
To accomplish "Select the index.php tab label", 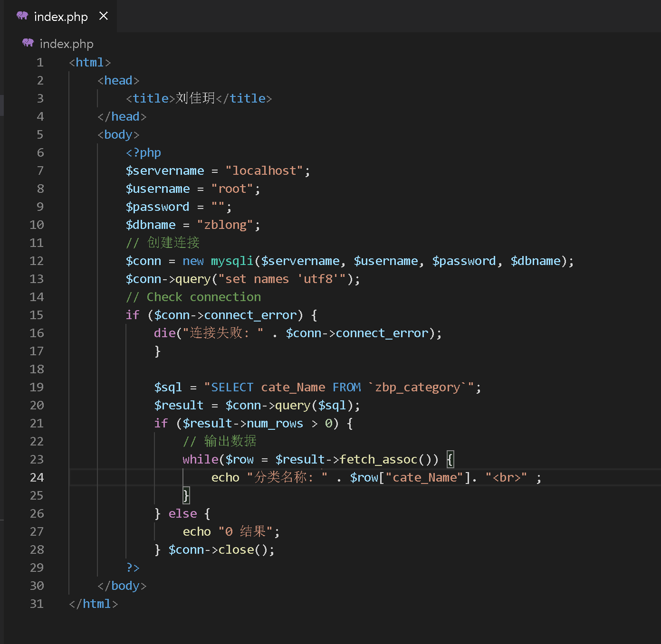I will (x=61, y=17).
